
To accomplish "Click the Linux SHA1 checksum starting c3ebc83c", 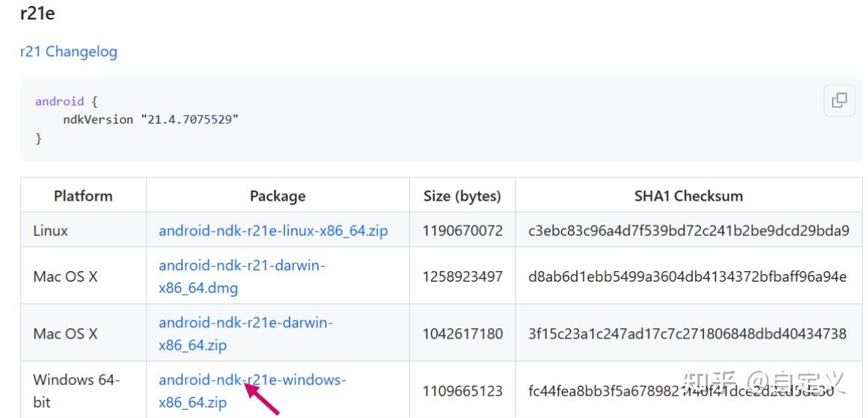I will coord(688,231).
